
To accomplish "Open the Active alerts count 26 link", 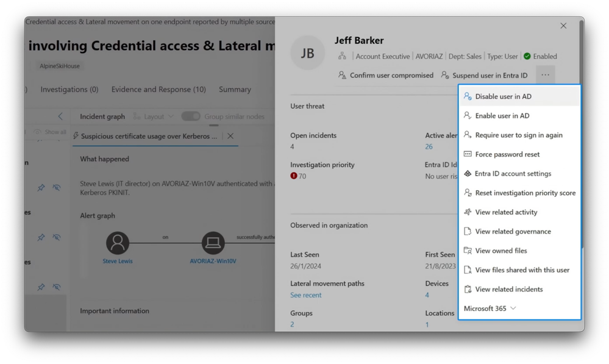I will pos(429,146).
